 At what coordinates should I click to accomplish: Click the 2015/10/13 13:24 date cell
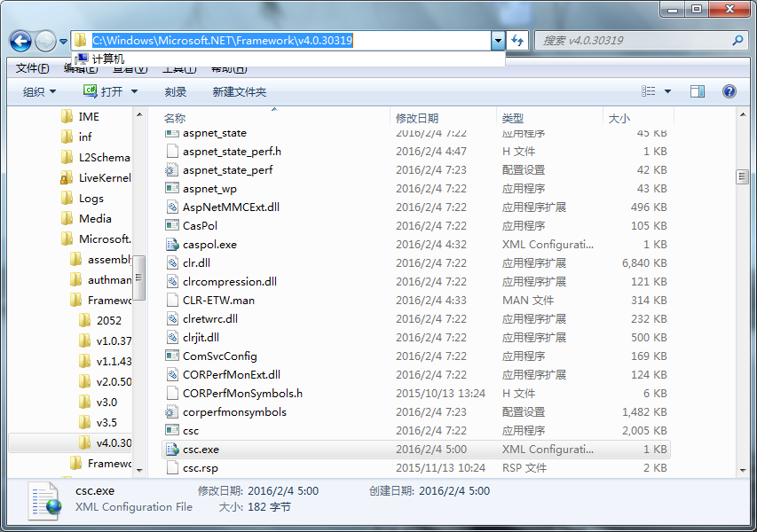click(x=440, y=393)
